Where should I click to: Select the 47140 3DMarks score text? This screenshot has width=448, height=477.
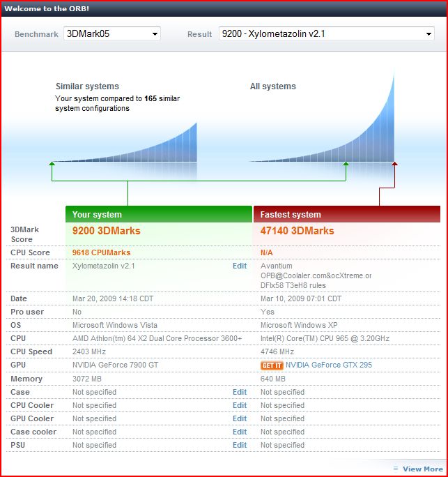pos(297,231)
